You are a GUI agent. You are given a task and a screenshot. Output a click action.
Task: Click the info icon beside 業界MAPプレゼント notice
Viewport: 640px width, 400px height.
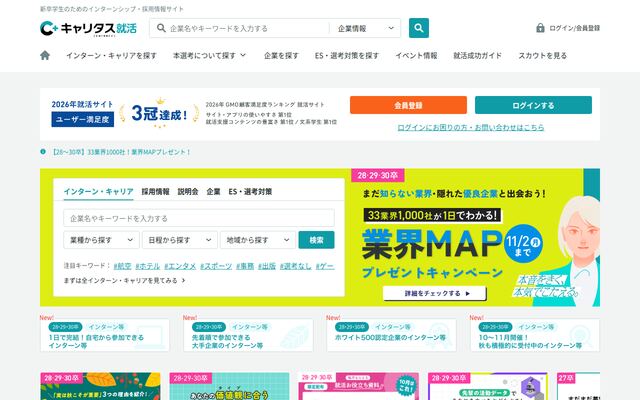click(x=43, y=151)
